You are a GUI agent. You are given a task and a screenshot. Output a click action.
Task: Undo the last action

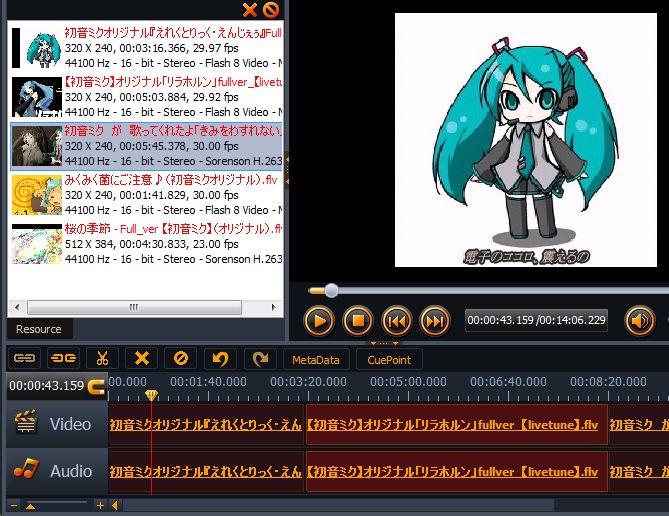(220, 358)
